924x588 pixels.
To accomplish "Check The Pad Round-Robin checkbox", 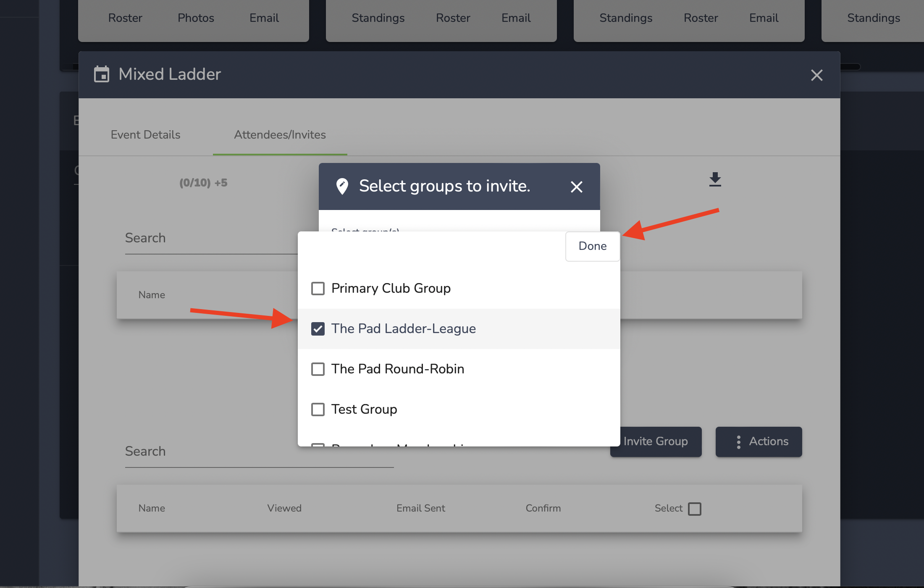I will point(318,369).
